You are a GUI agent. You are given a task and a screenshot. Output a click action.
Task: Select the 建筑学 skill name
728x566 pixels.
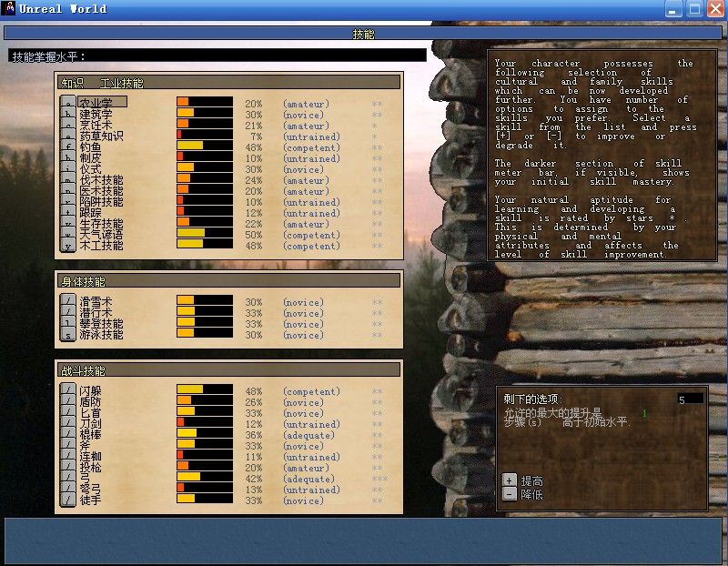[x=96, y=115]
